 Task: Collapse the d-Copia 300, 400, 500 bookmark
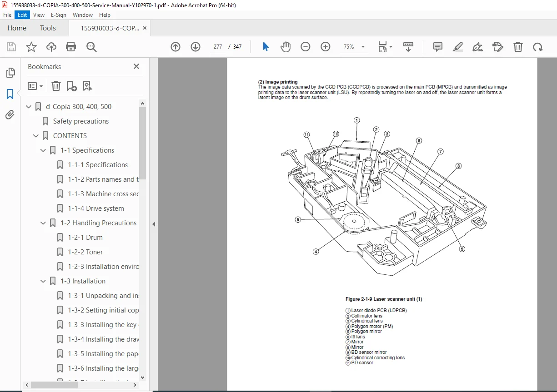pos(29,107)
